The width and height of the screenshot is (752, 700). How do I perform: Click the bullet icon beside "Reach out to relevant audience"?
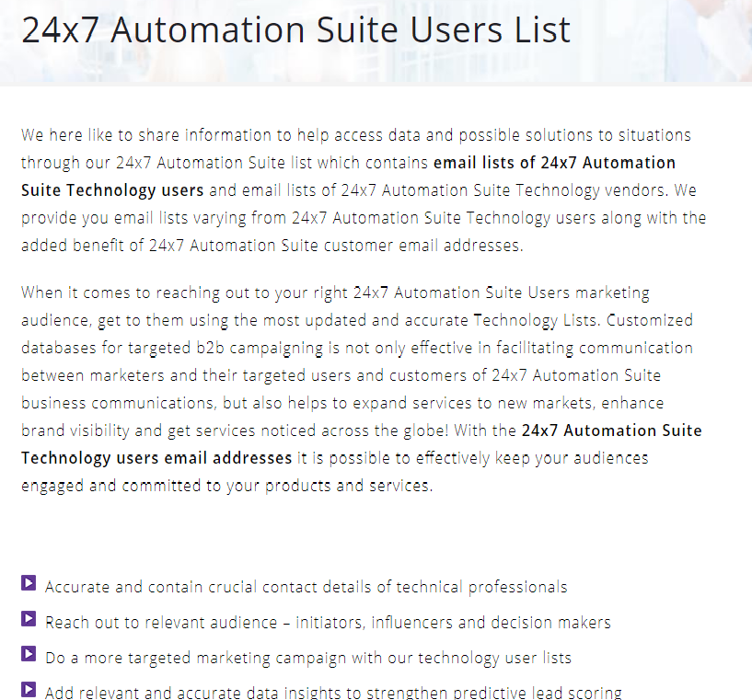click(29, 618)
